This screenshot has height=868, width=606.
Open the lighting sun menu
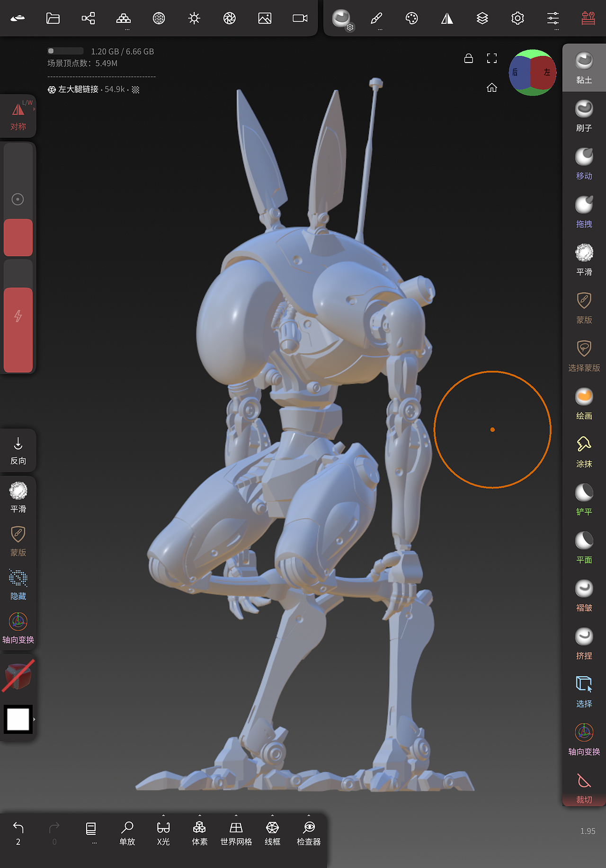[194, 18]
